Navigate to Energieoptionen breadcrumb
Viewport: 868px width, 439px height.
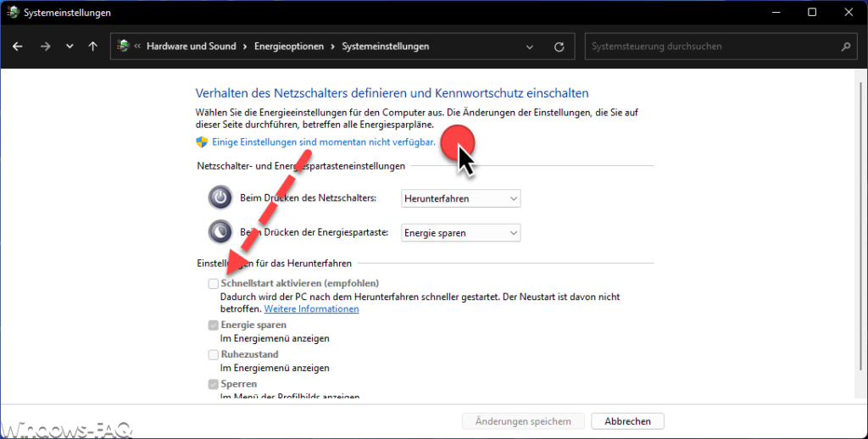tap(289, 47)
